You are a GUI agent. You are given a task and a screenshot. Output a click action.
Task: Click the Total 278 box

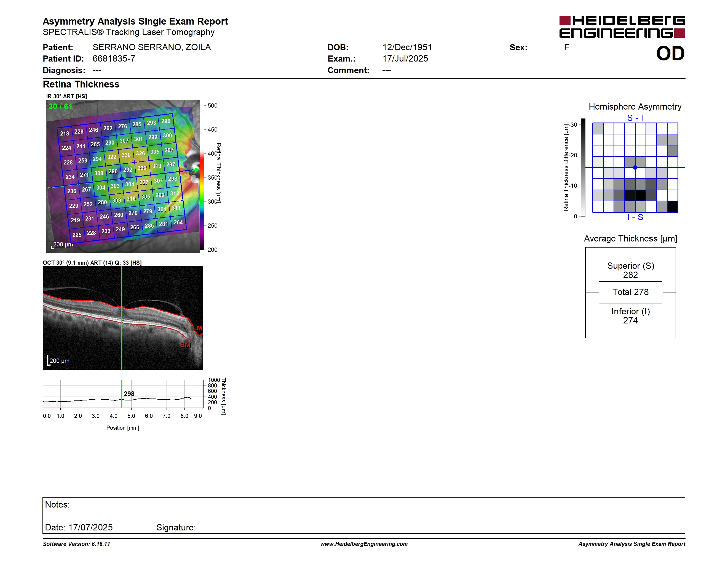tap(630, 293)
